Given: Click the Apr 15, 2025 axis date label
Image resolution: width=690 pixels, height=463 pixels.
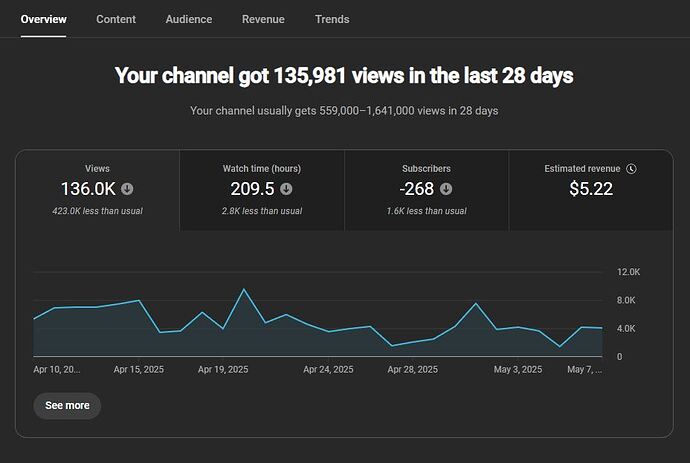Looking at the screenshot, I should pos(139,369).
